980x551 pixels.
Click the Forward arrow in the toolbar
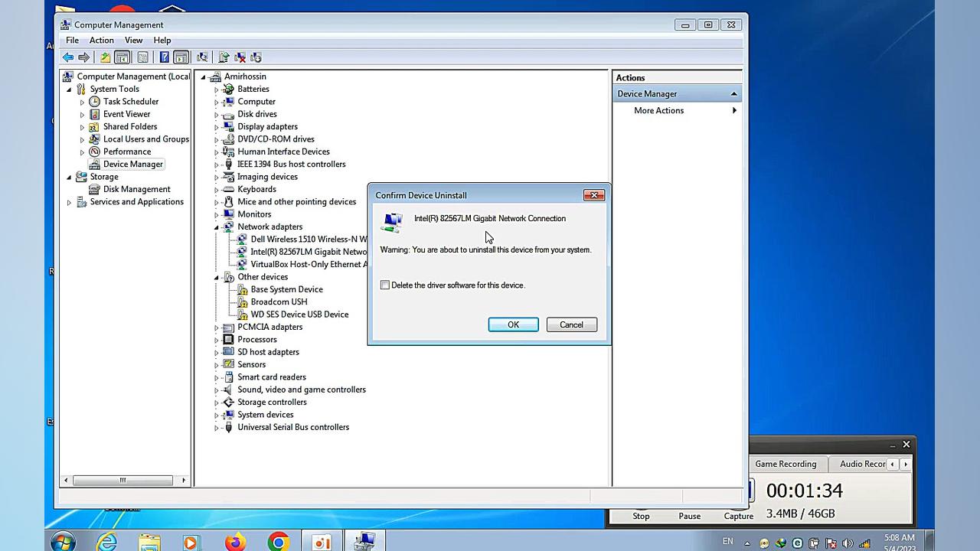(84, 57)
